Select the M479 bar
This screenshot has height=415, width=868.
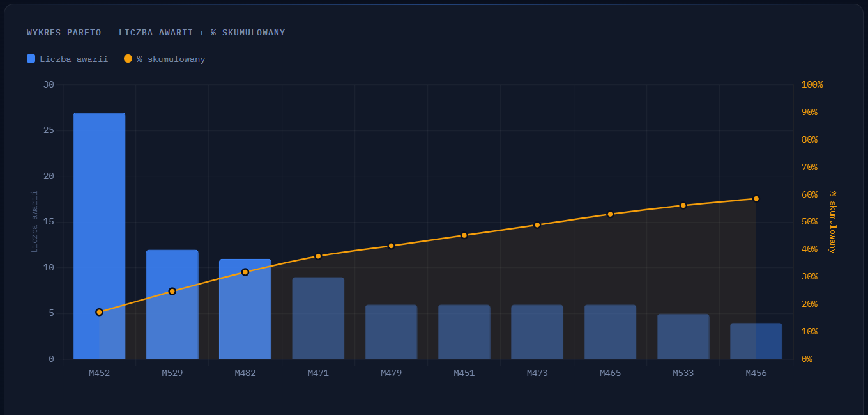[x=391, y=332]
